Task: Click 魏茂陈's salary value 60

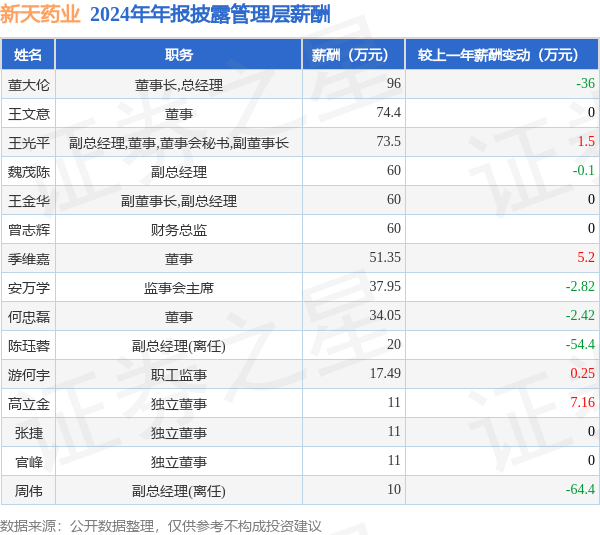Action: [x=394, y=171]
